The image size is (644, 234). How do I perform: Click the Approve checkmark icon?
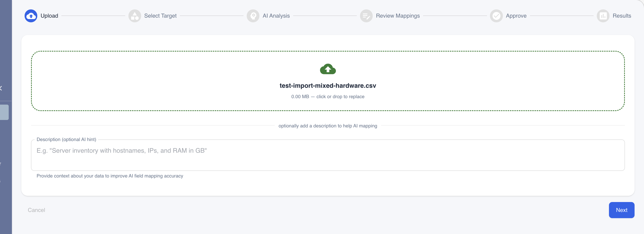pos(496,16)
